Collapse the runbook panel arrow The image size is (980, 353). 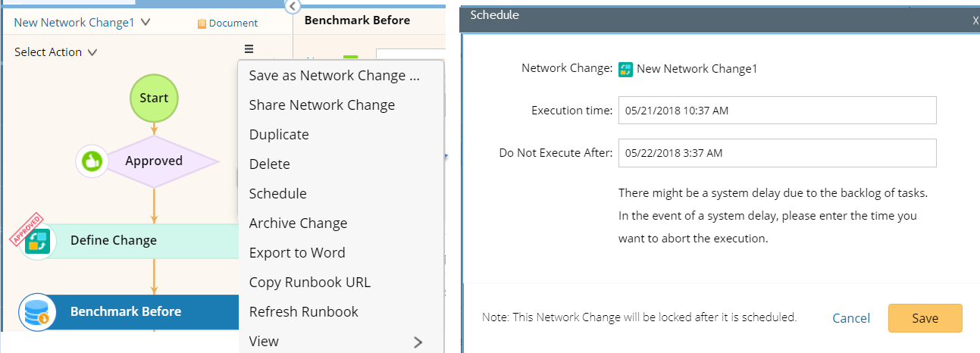[x=293, y=7]
